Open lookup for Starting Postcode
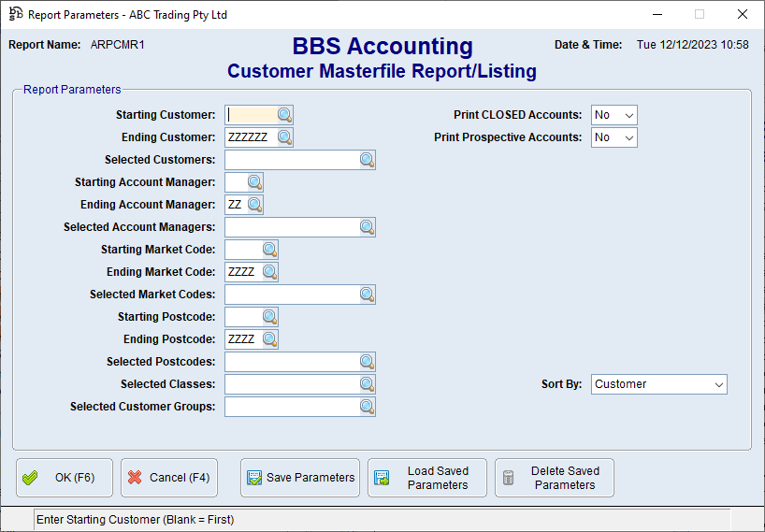This screenshot has width=765, height=532. pyautogui.click(x=269, y=317)
